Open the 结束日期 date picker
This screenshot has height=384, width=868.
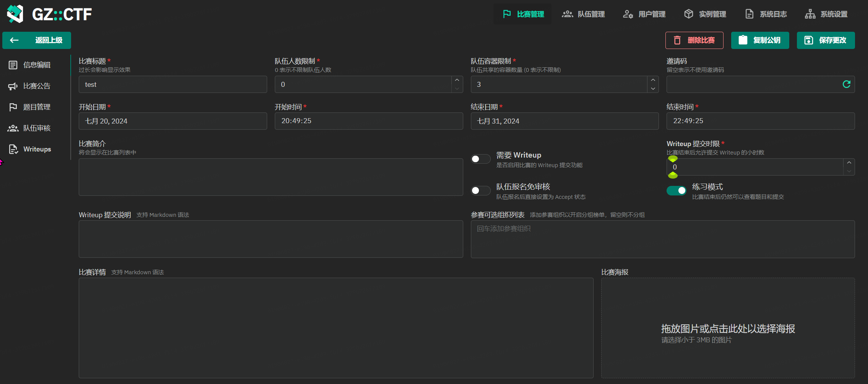(x=565, y=121)
